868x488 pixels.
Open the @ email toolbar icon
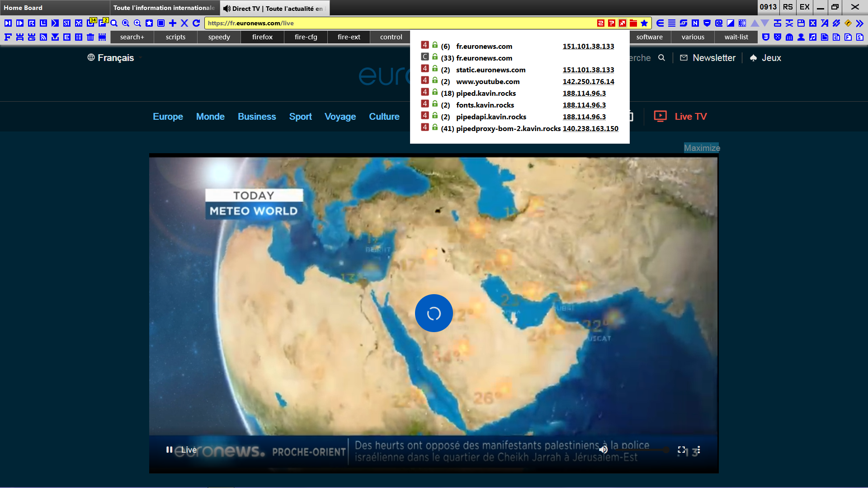(718, 23)
